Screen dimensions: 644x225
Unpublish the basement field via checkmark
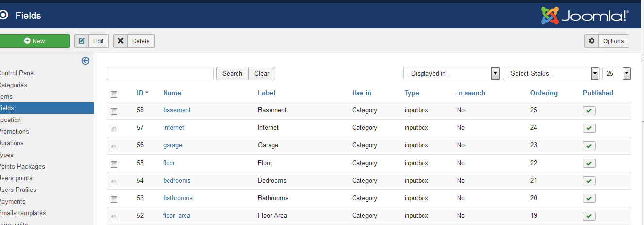point(589,111)
